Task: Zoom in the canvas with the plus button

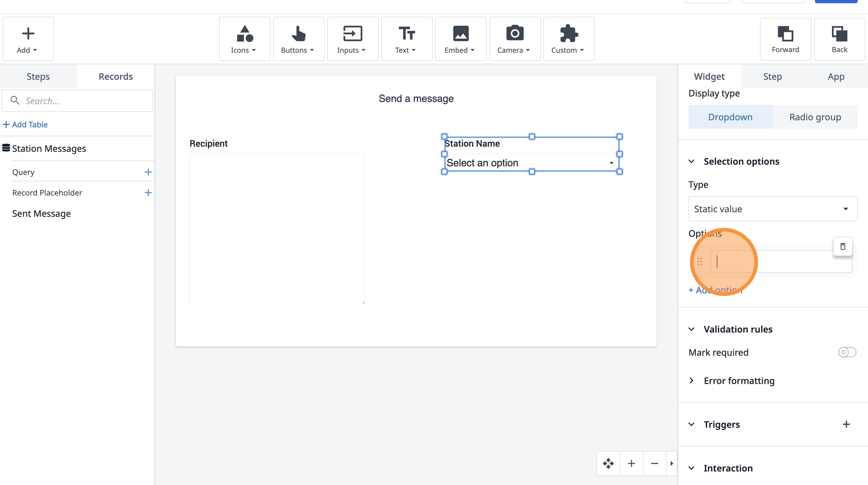Action: click(x=632, y=463)
